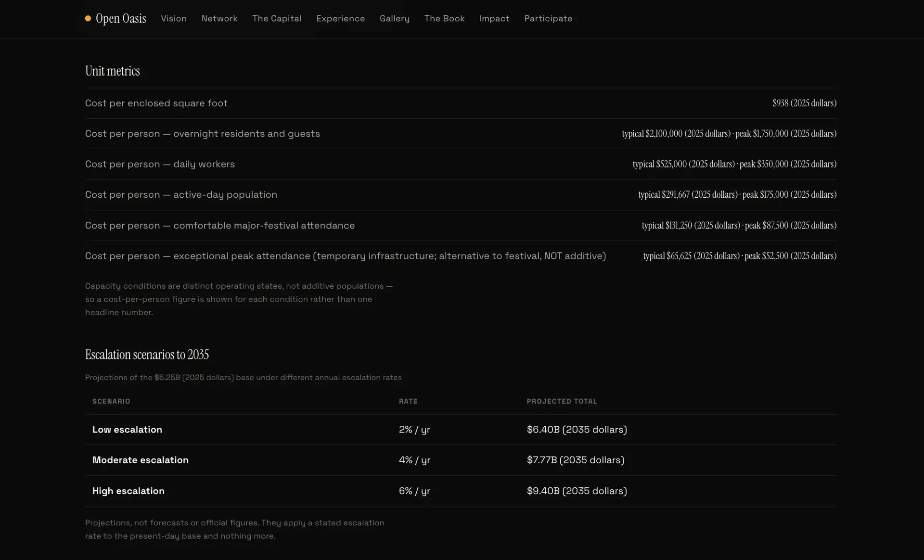Open the Gallery nav item
The image size is (924, 560).
(x=395, y=18)
